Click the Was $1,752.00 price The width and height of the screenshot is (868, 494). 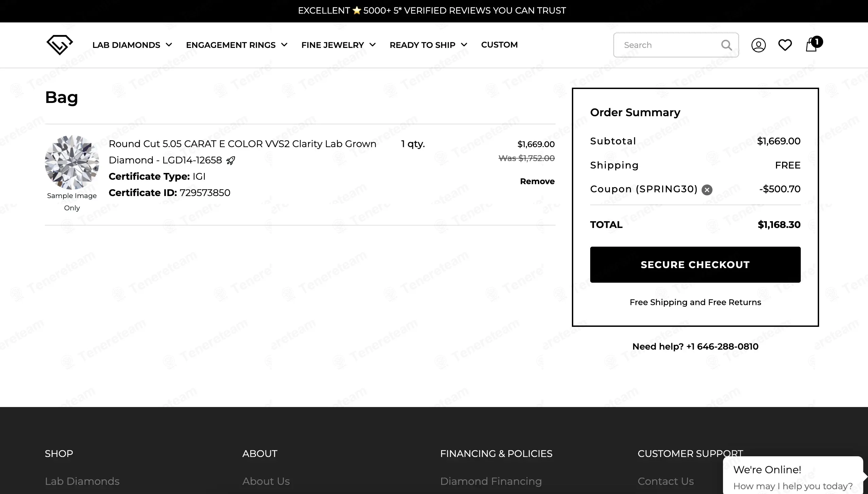(526, 158)
